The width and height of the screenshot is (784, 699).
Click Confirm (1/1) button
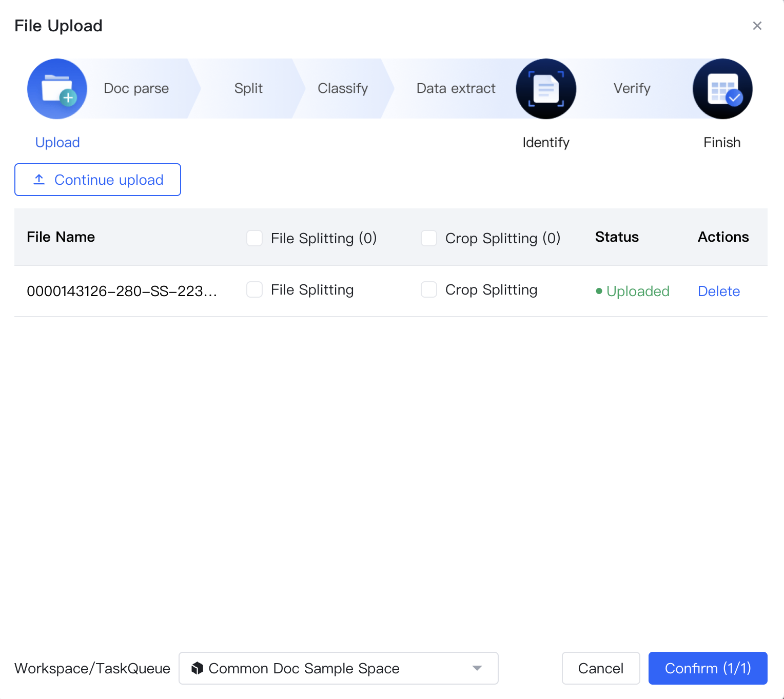(x=708, y=668)
